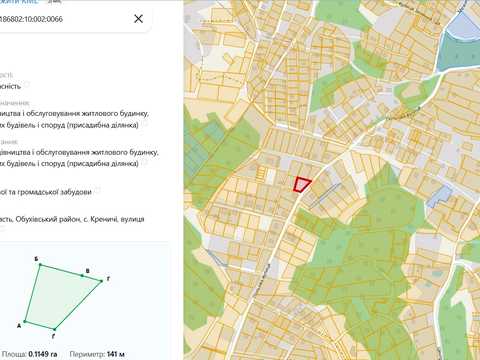This screenshot has height=360, width=480.
Task: Clear the cadastral number search with X
Action: pos(138,19)
